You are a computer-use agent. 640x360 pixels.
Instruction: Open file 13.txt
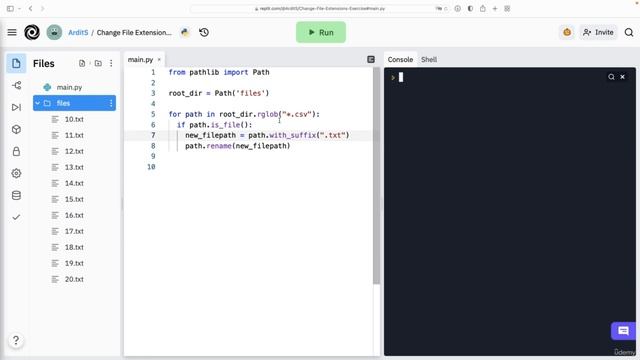coord(74,167)
